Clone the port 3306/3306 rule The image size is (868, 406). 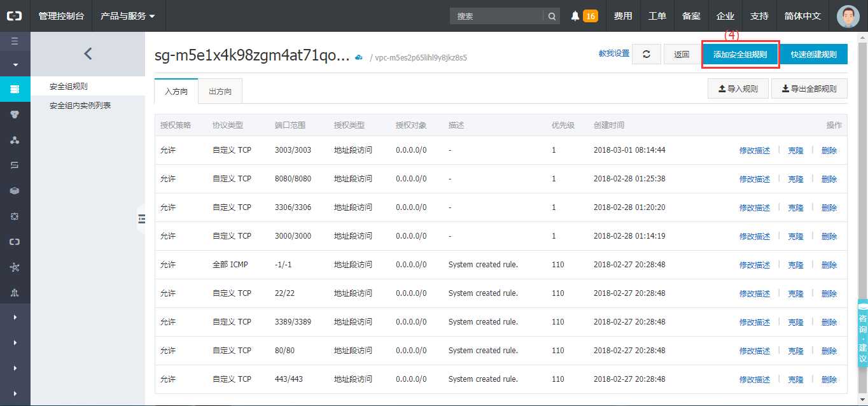pos(796,208)
